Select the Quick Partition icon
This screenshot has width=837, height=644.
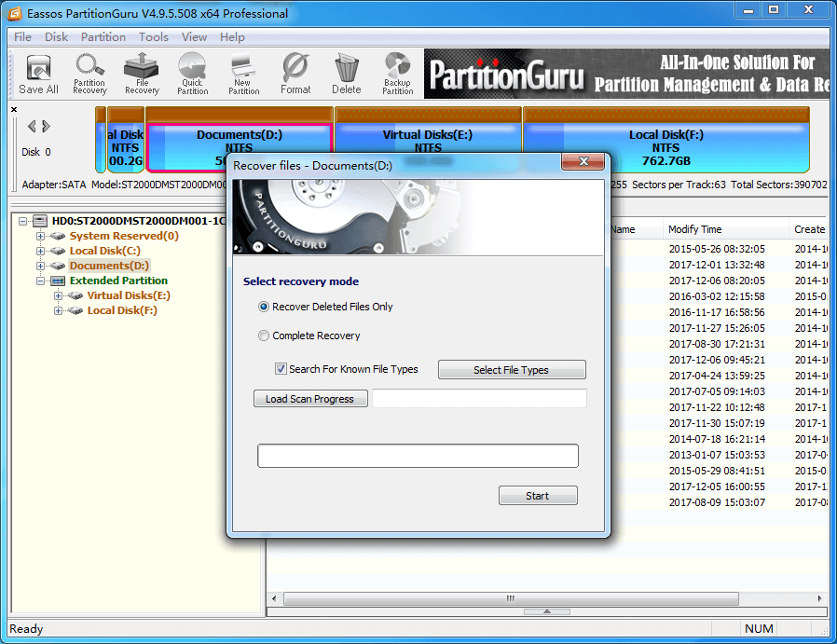192,74
